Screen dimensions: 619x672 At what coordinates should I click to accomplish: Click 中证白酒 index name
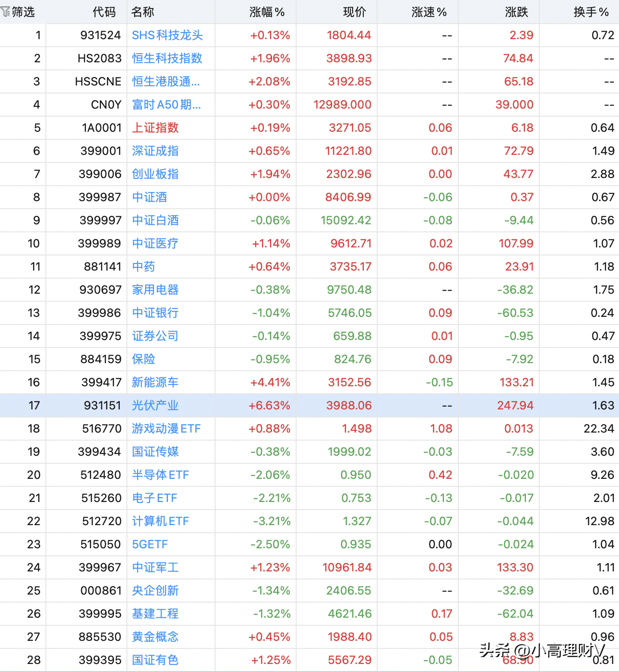tap(155, 220)
